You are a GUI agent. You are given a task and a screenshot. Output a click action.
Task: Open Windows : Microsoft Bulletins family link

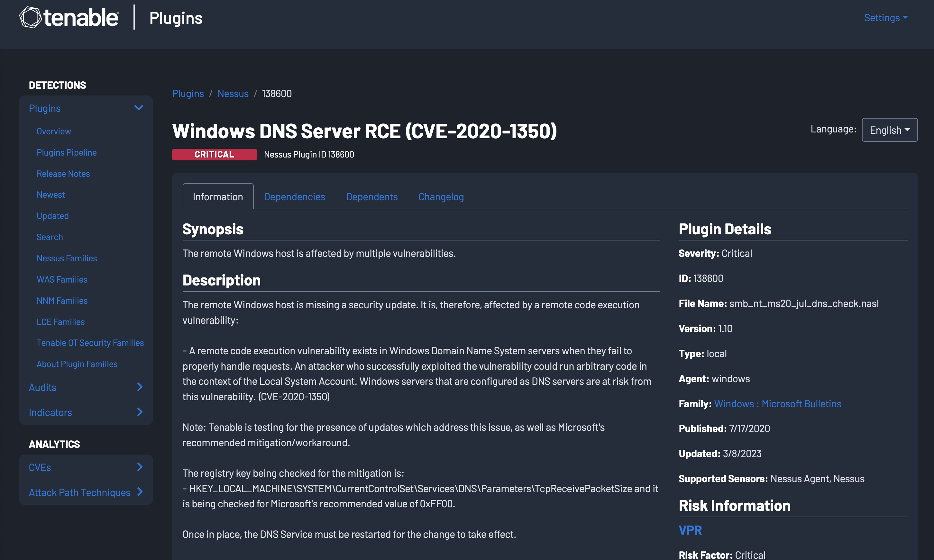[777, 403]
